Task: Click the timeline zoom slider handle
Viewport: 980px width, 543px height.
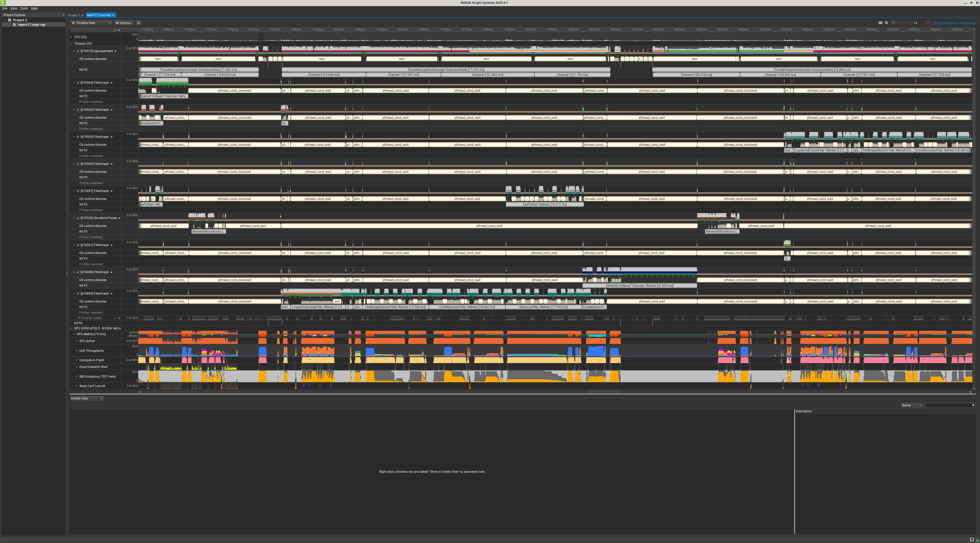Action: click(x=893, y=23)
